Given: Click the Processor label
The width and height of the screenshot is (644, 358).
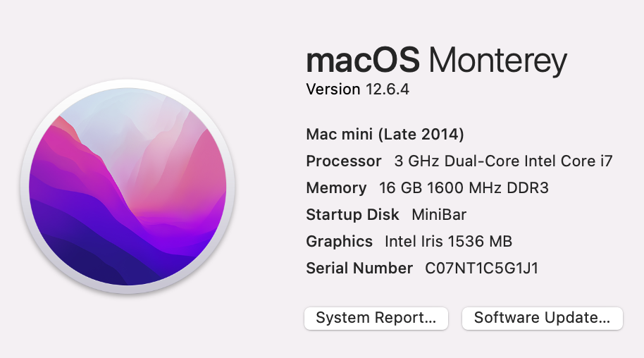Looking at the screenshot, I should [x=343, y=161].
